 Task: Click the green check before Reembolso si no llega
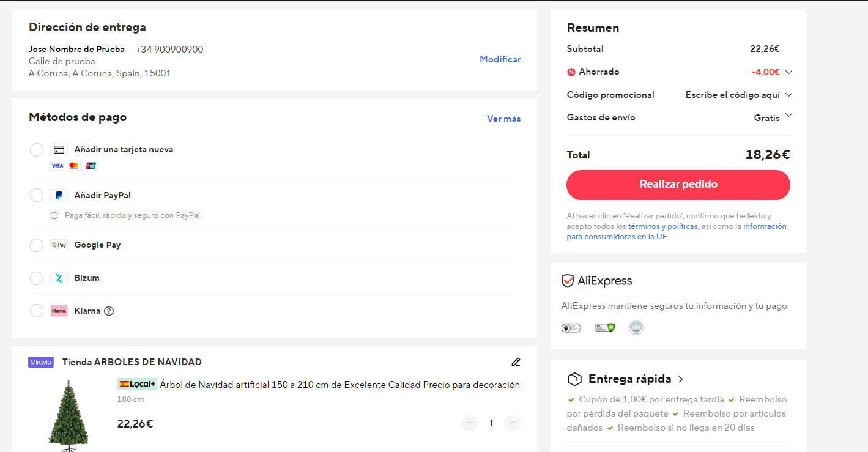click(x=610, y=428)
